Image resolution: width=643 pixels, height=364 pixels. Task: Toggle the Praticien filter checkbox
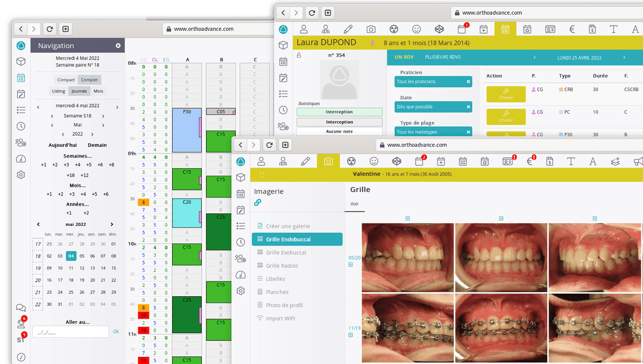tap(397, 73)
